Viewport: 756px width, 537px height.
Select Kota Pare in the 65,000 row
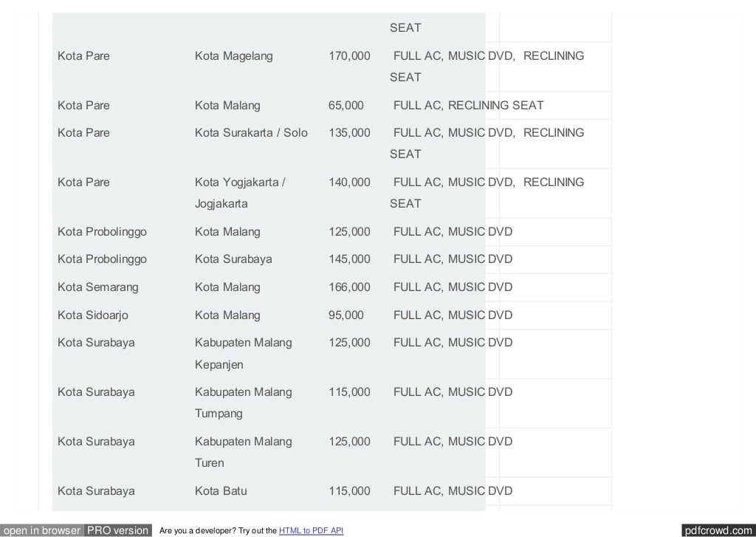pos(83,106)
